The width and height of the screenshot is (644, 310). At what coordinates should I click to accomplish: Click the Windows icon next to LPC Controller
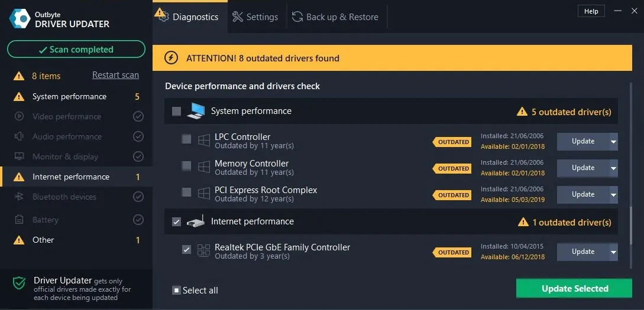click(203, 141)
